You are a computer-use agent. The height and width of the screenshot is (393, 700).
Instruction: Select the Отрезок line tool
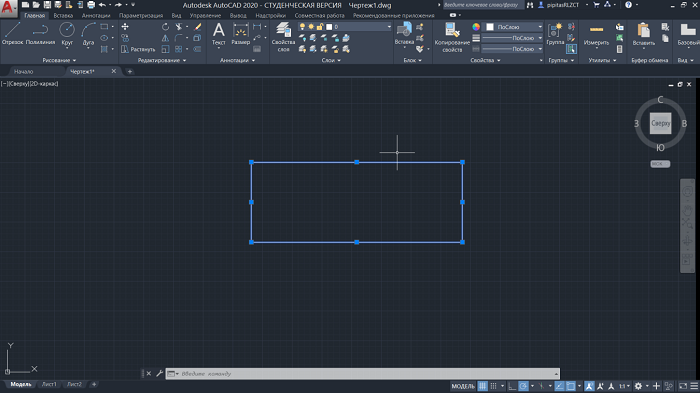click(12, 33)
